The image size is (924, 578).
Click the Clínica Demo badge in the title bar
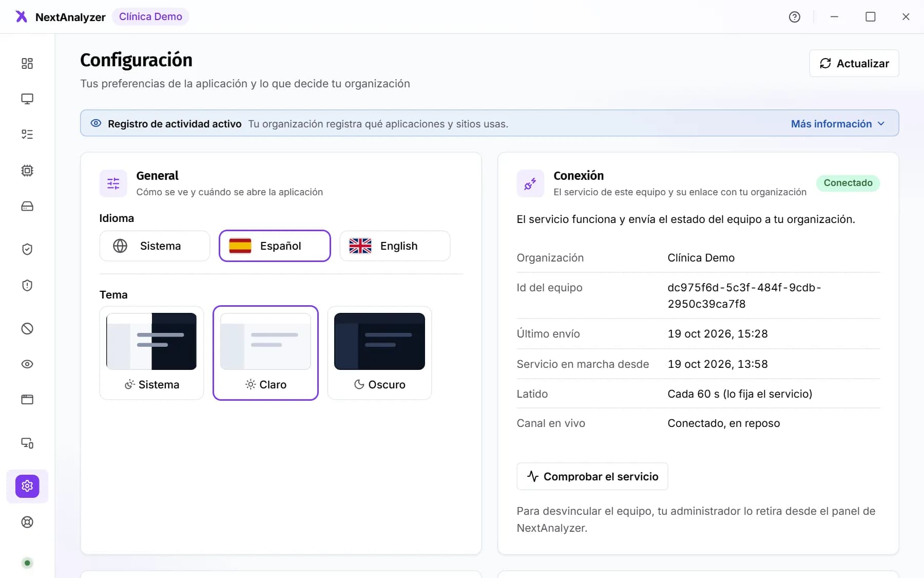[x=150, y=16]
